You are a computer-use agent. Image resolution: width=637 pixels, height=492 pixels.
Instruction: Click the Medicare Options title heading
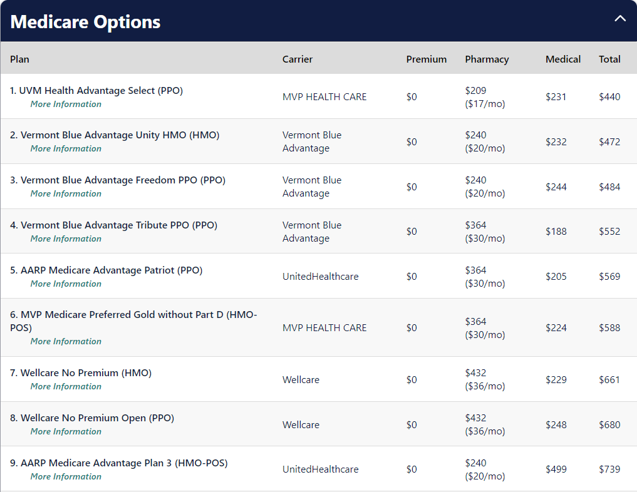(85, 21)
